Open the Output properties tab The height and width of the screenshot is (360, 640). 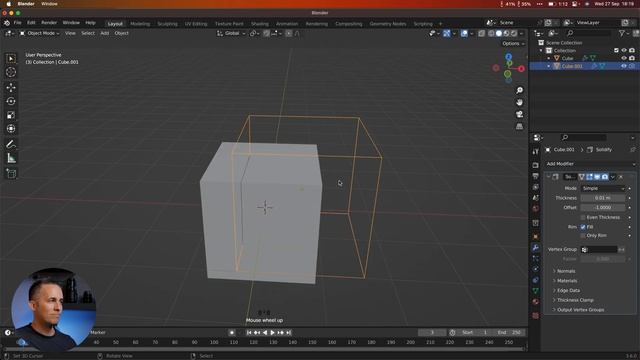tap(536, 176)
